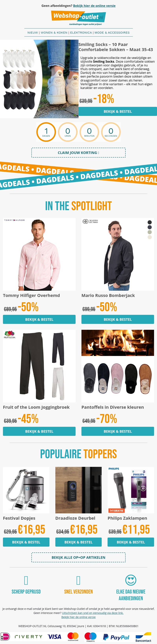Go to MODE & ACCESSOIRES category
Image resolution: width=157 pixels, height=644 pixels.
pos(112,32)
